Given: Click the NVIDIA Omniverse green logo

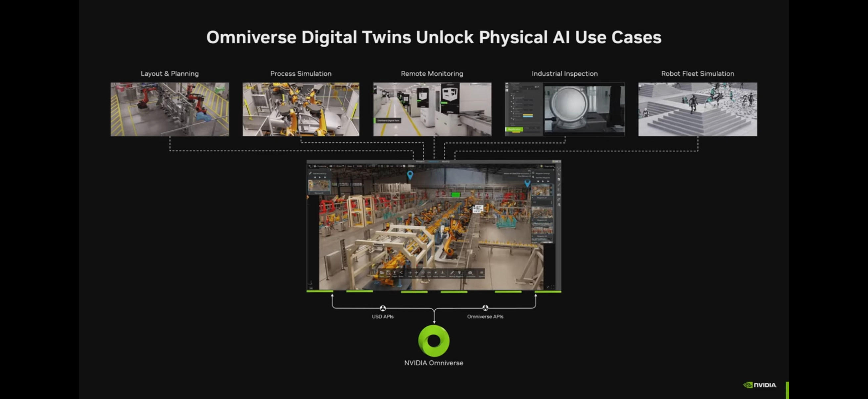Looking at the screenshot, I should pyautogui.click(x=434, y=340).
